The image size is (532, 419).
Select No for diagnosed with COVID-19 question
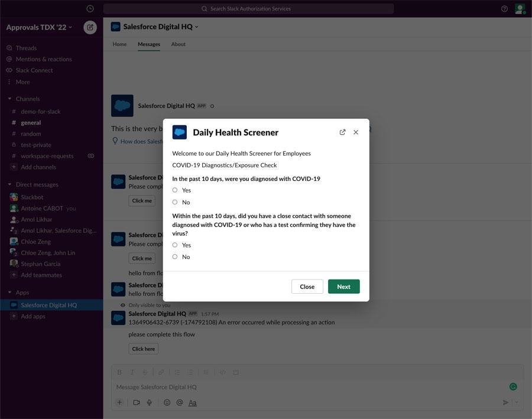click(x=175, y=202)
